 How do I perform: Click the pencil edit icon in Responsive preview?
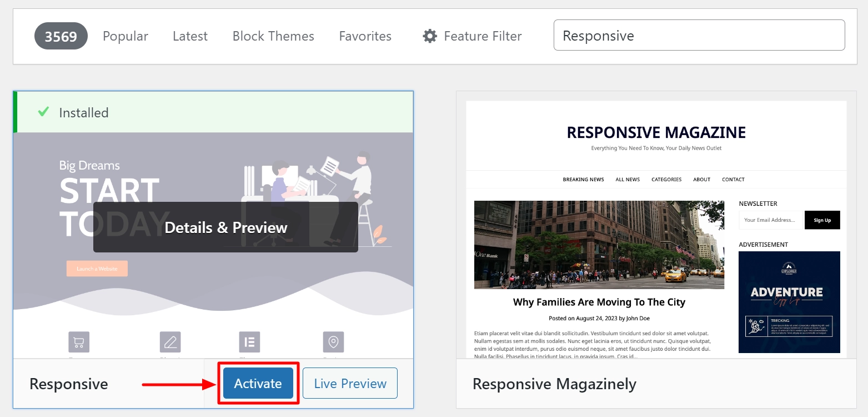pyautogui.click(x=170, y=342)
